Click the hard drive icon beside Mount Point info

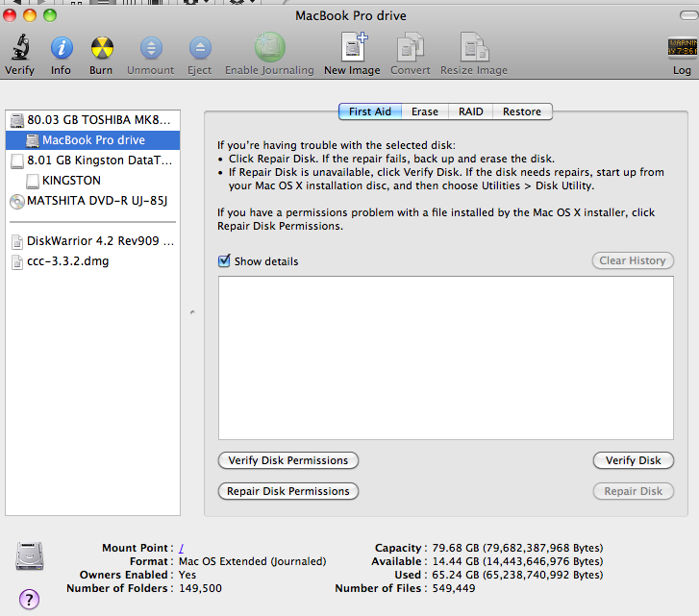tap(30, 555)
